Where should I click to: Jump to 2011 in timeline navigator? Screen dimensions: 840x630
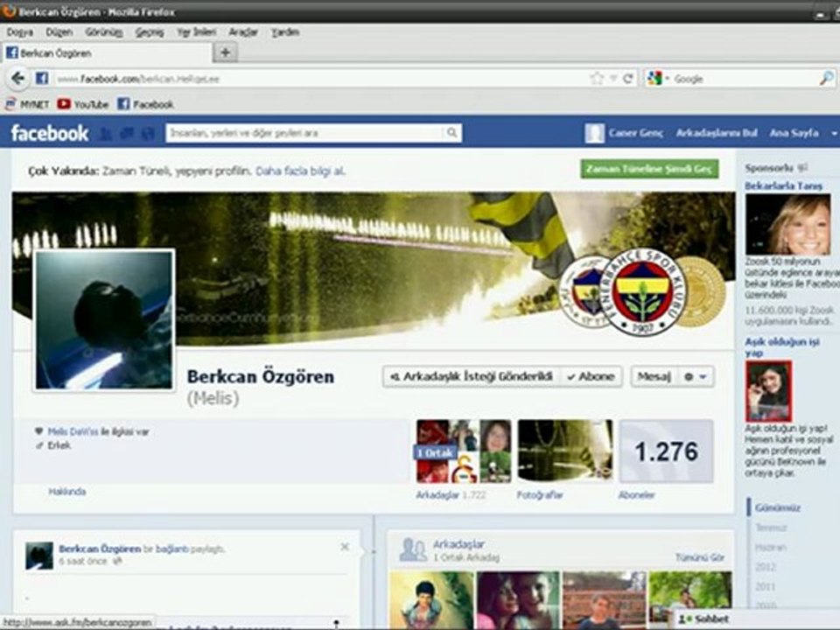766,586
